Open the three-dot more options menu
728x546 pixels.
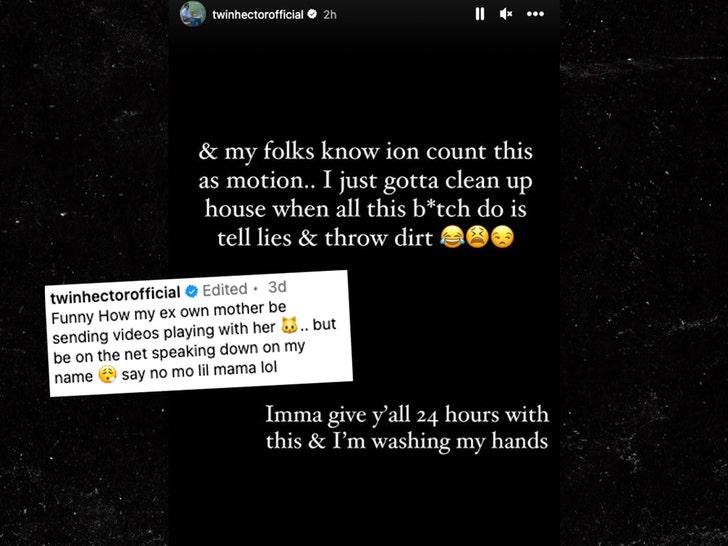[535, 14]
